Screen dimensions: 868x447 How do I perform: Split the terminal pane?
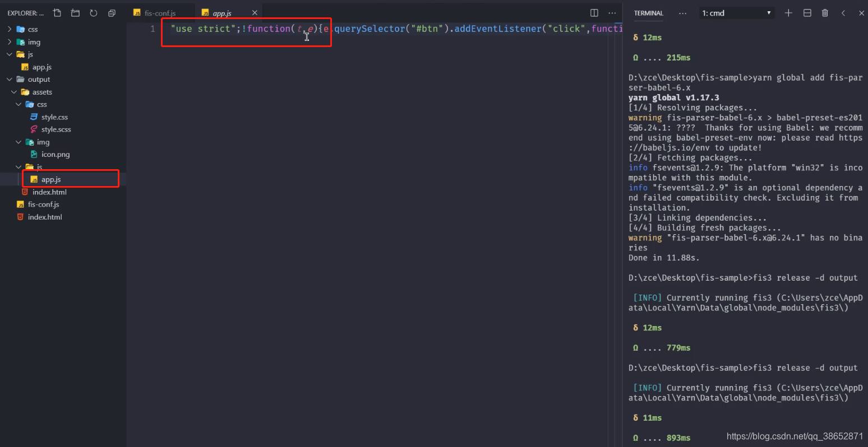coord(807,13)
